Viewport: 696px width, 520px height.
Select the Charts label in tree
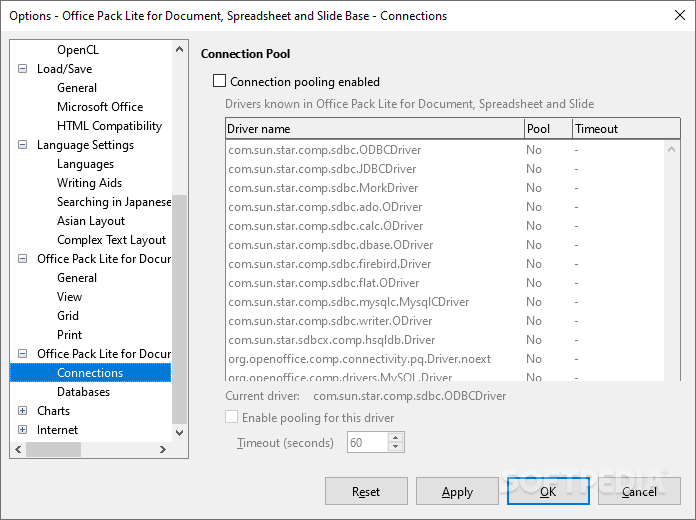(53, 411)
